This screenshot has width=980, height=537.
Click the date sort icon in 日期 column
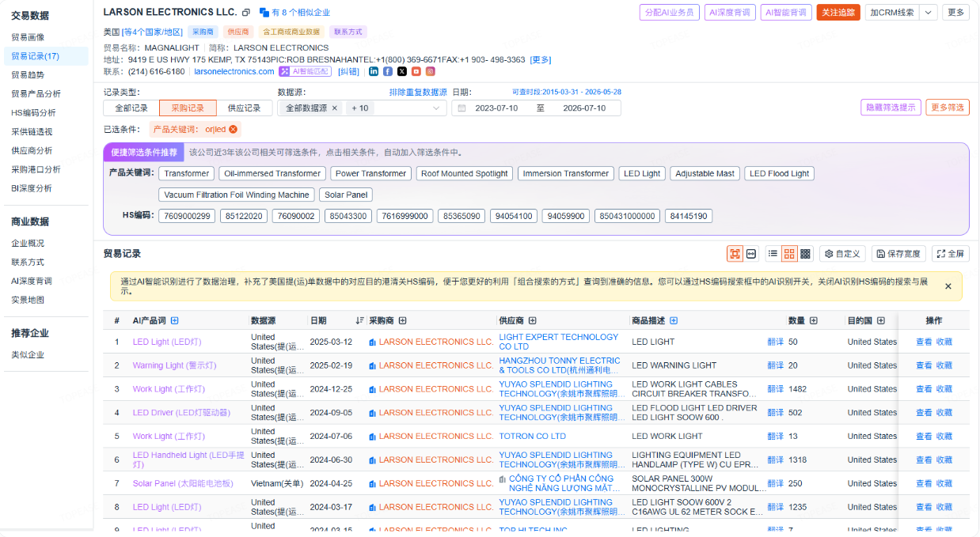click(x=360, y=320)
